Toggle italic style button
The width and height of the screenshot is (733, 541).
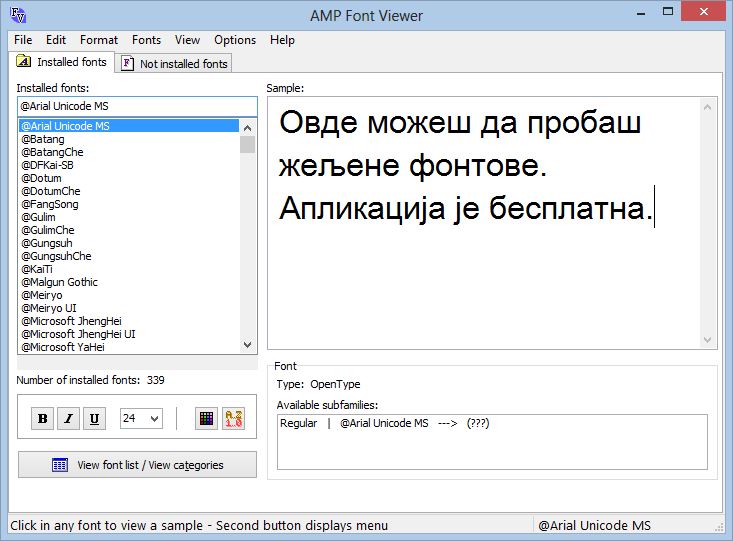pyautogui.click(x=69, y=419)
